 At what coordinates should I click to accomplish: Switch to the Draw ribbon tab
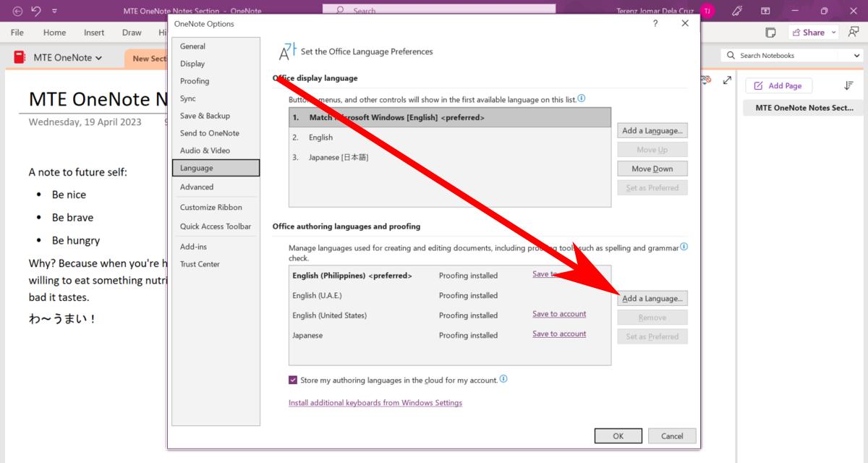[x=132, y=32]
